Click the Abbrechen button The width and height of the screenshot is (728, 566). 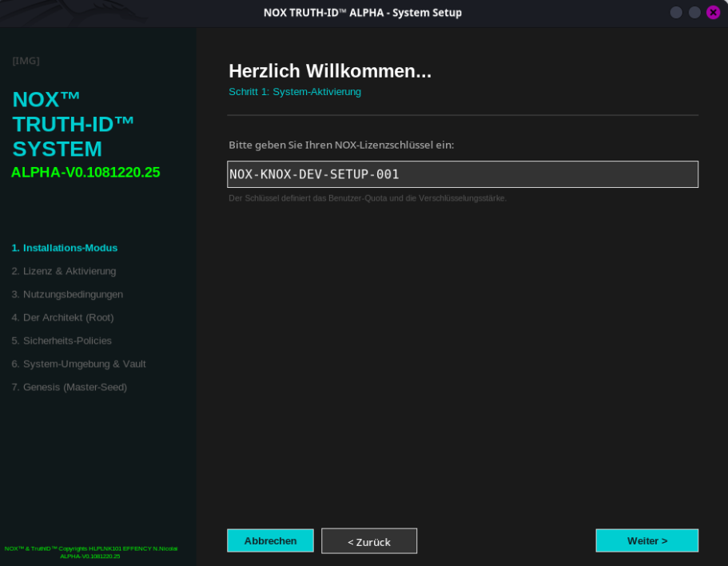point(270,540)
